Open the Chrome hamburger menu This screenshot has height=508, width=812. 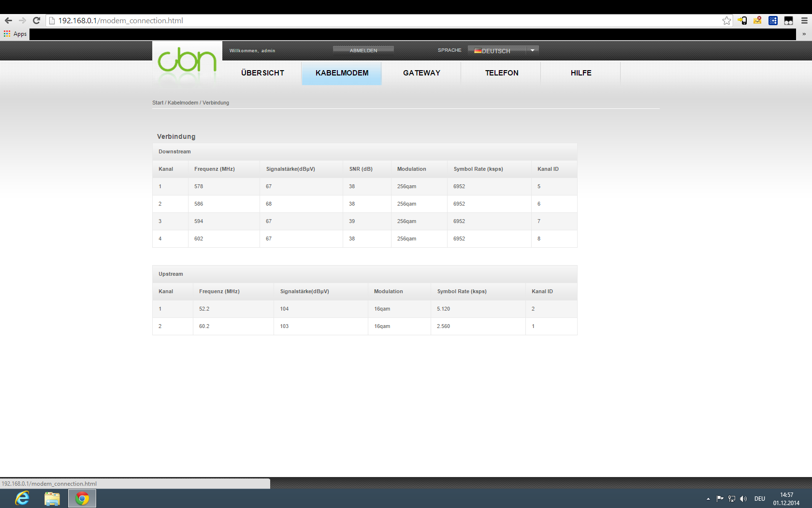(804, 20)
